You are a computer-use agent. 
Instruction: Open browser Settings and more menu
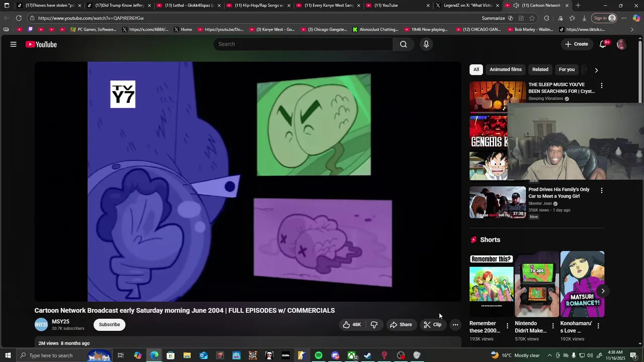point(624,18)
